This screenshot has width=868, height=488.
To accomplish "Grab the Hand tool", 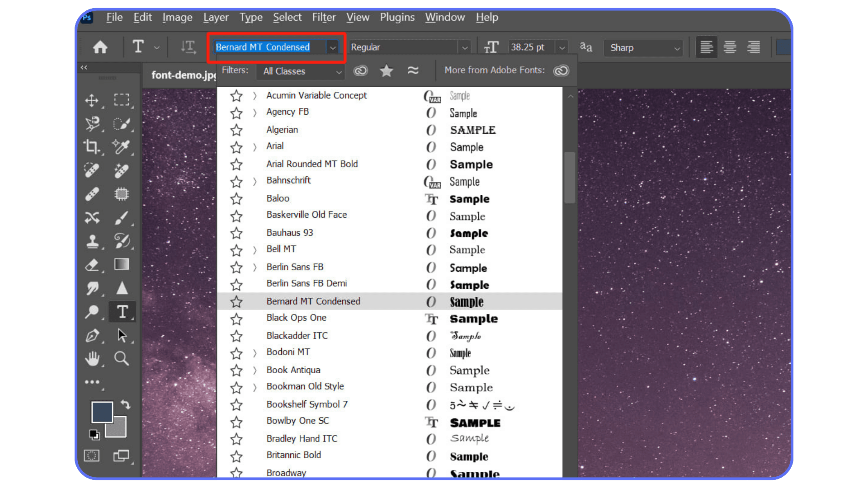I will pyautogui.click(x=93, y=358).
